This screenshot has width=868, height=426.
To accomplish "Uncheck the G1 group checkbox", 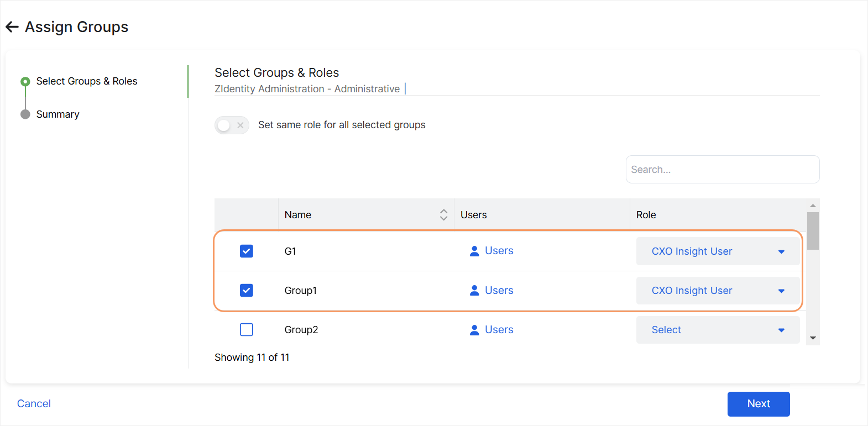I will [x=247, y=251].
